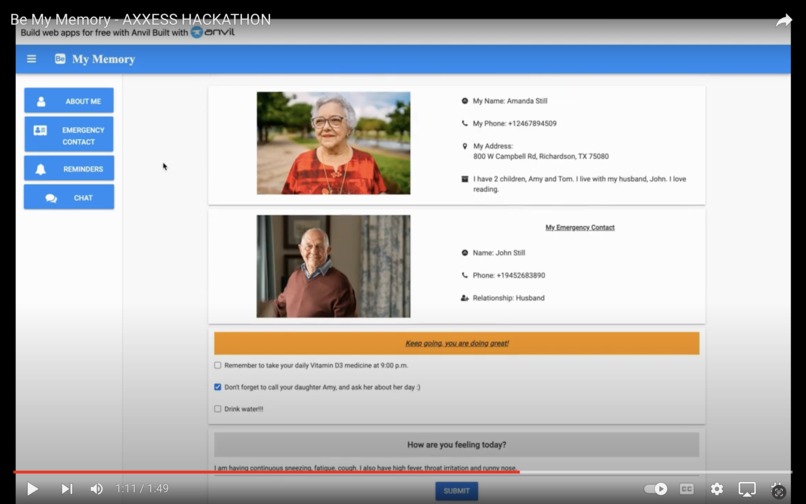Image resolution: width=806 pixels, height=504 pixels.
Task: Open the About Me page
Action: click(x=69, y=101)
